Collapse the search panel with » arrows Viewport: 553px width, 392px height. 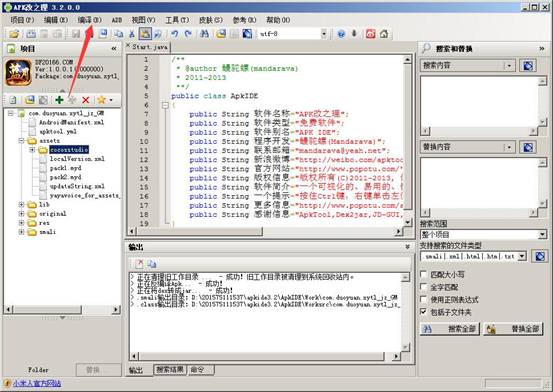542,48
